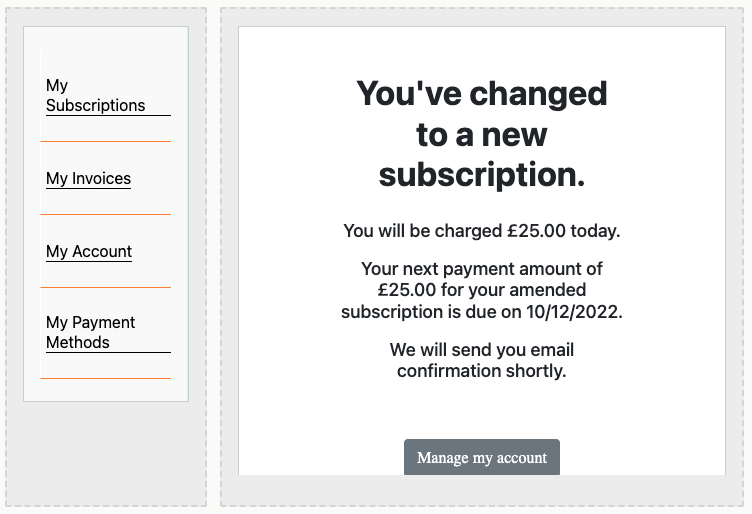Click the "£25.00 for your amended" line
The image size is (752, 514).
point(481,290)
